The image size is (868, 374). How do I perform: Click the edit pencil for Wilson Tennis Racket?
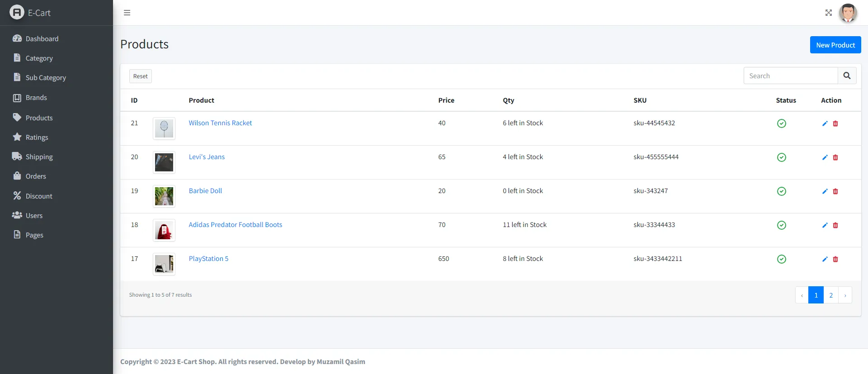click(825, 123)
